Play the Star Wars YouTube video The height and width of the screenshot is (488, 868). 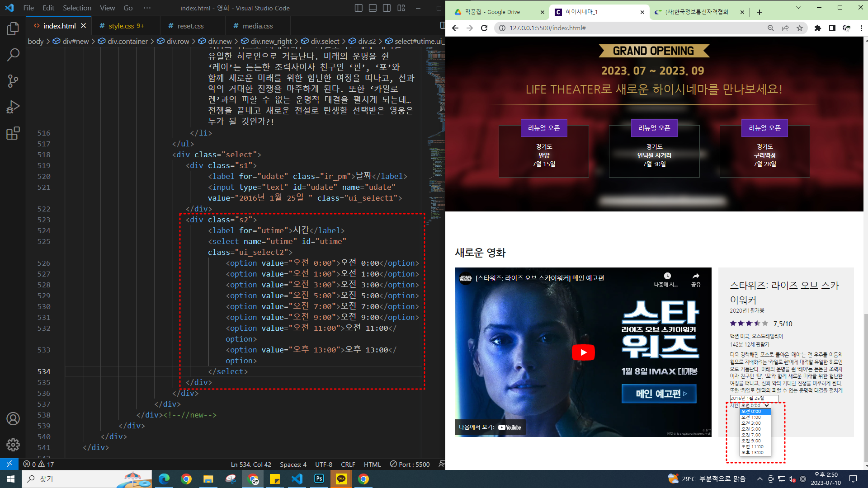pyautogui.click(x=583, y=352)
